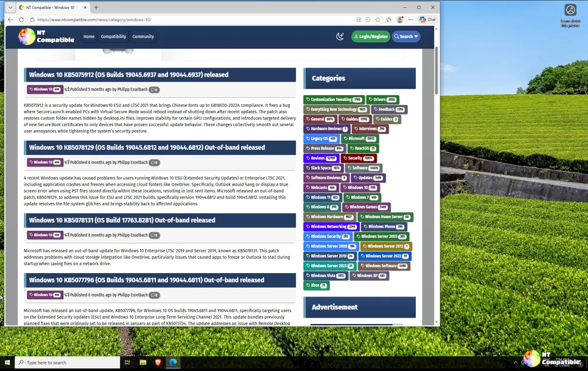The width and height of the screenshot is (588, 371).
Task: Open comment count bubble for KB5078131 article
Action: coord(154,235)
